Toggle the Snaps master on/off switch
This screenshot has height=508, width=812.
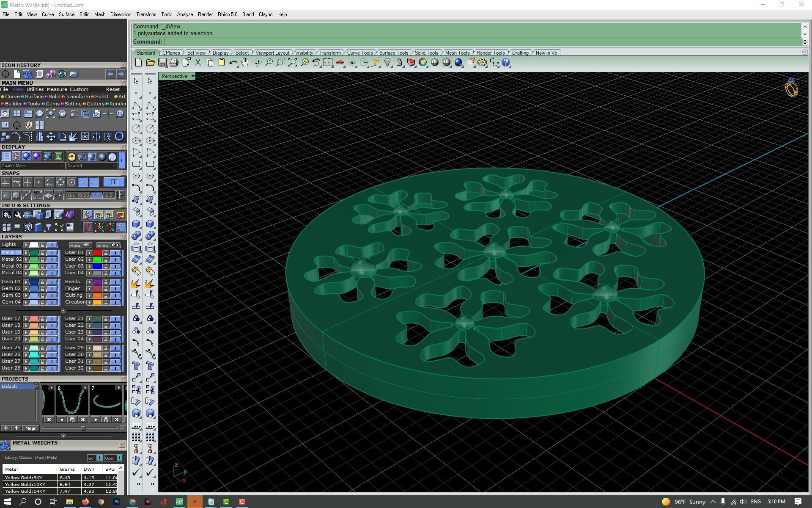tap(114, 182)
